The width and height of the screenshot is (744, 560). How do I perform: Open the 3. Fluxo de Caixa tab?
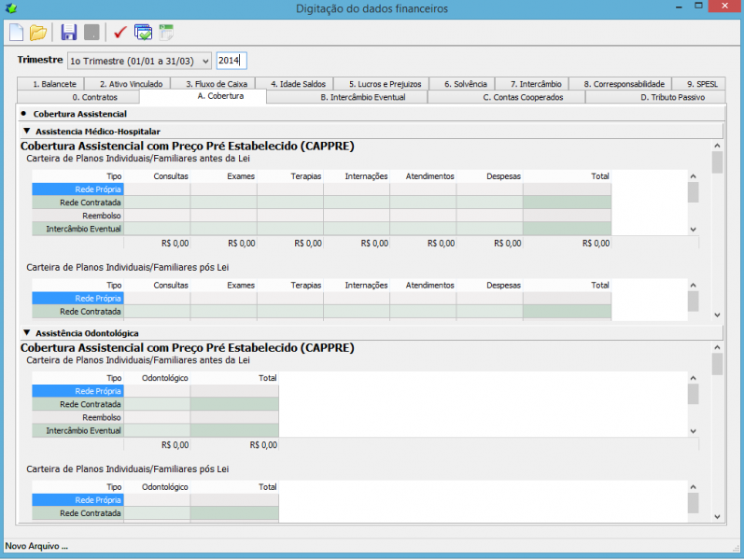point(213,83)
